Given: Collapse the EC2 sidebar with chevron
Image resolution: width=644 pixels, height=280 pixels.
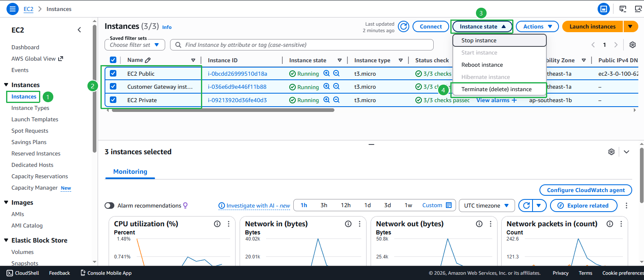Looking at the screenshot, I should point(79,30).
